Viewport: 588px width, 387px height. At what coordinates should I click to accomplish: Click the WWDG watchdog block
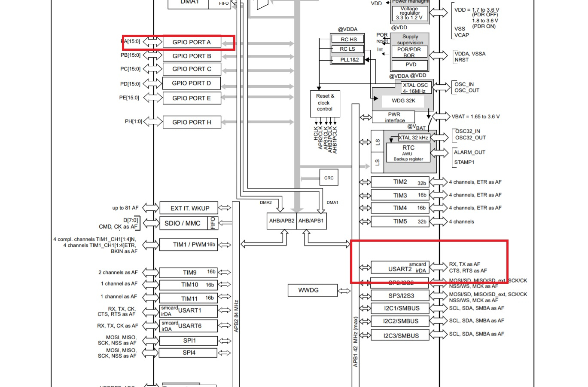click(x=312, y=290)
